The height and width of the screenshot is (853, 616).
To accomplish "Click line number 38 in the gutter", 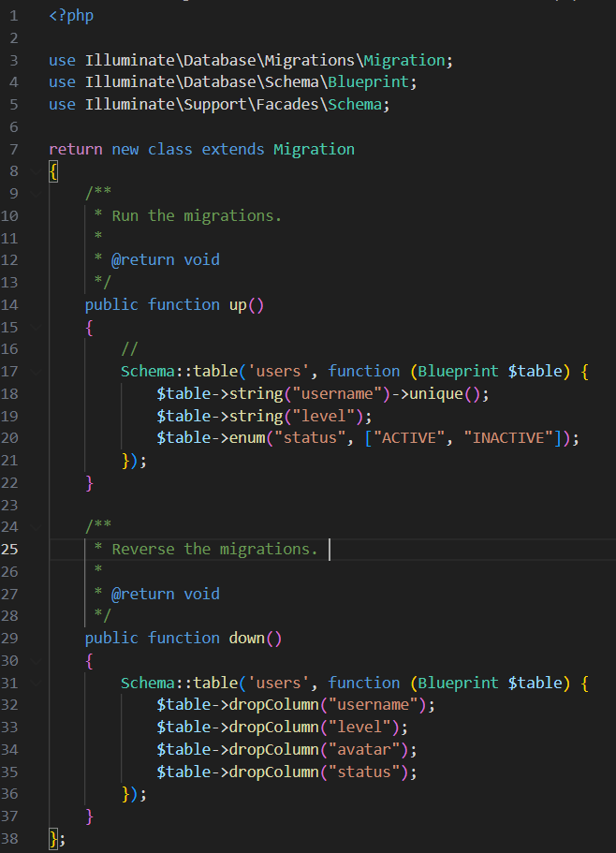I will (9, 838).
